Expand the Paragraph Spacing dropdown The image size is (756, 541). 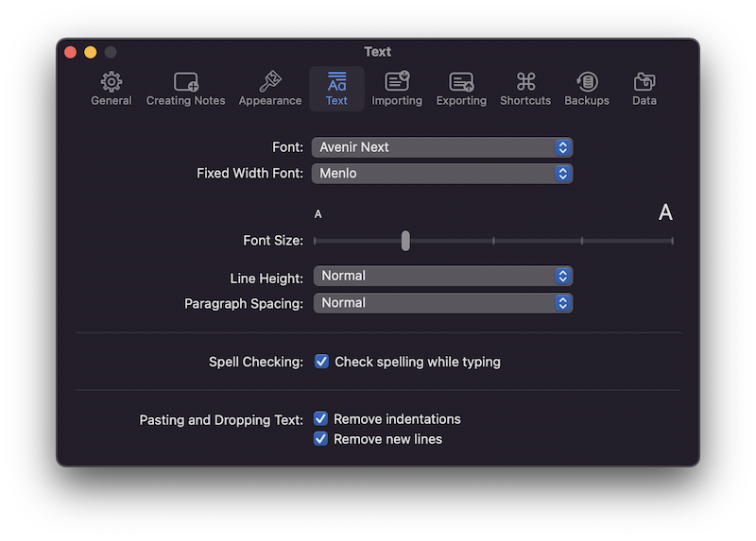click(x=443, y=303)
